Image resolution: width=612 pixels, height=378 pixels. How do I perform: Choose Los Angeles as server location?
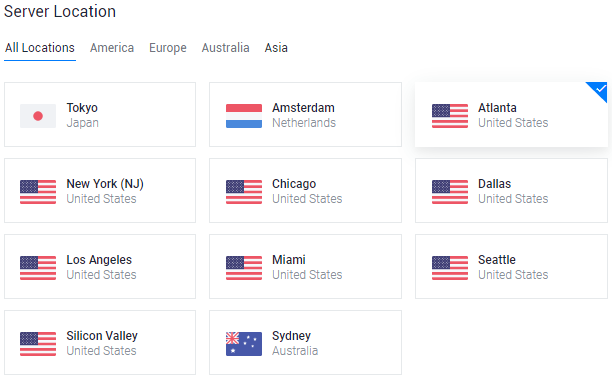(x=100, y=267)
